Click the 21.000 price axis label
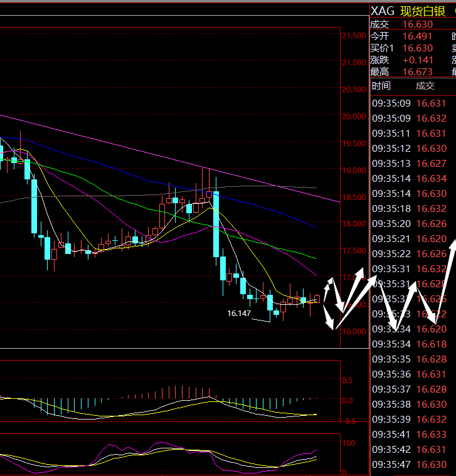 [354, 63]
